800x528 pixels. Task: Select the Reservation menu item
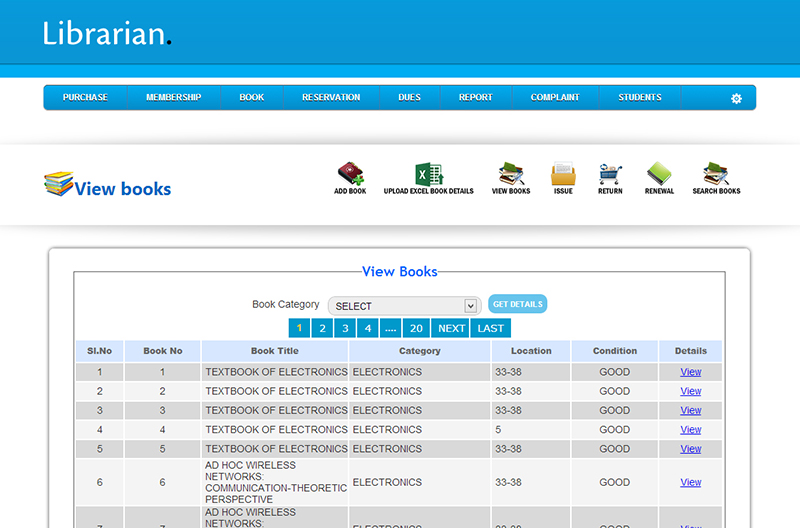pos(331,98)
